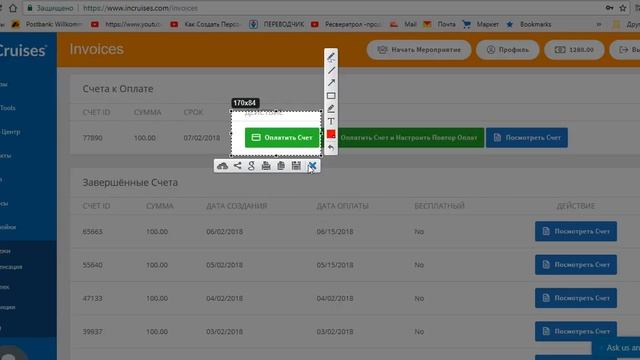Open Tools in the left sidebar
Viewport: 640px width, 360px height.
[8, 108]
